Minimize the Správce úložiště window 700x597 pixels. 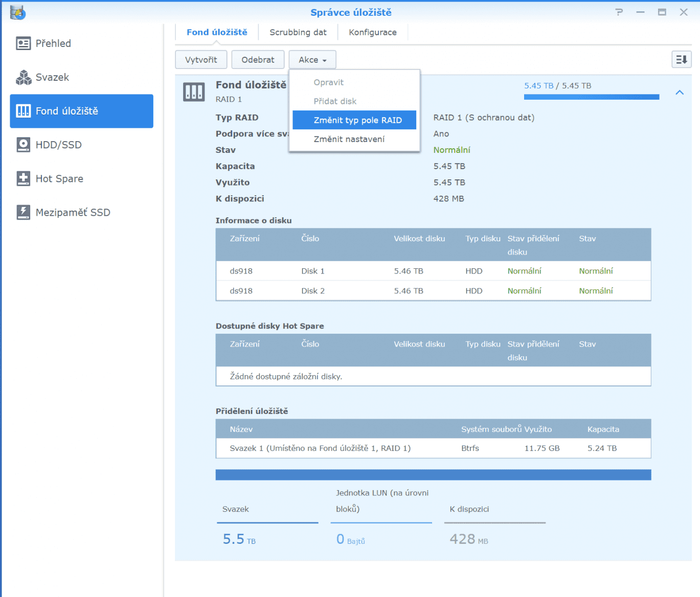640,12
